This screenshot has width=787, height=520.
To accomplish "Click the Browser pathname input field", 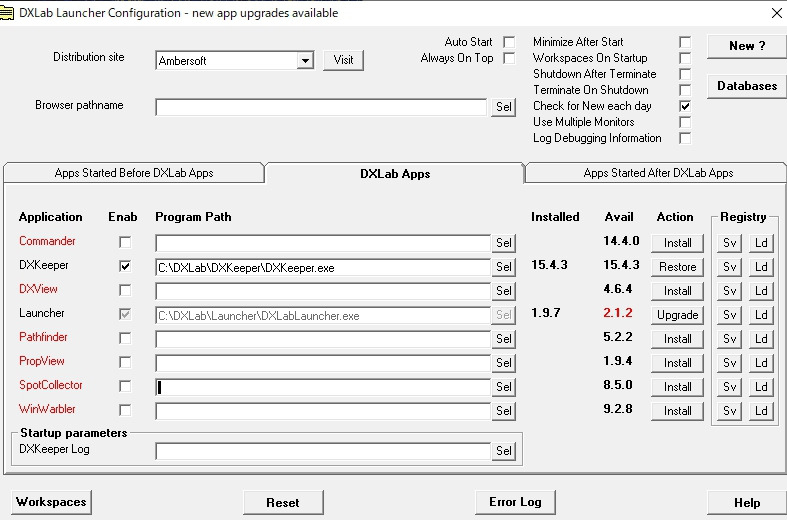I will (321, 107).
